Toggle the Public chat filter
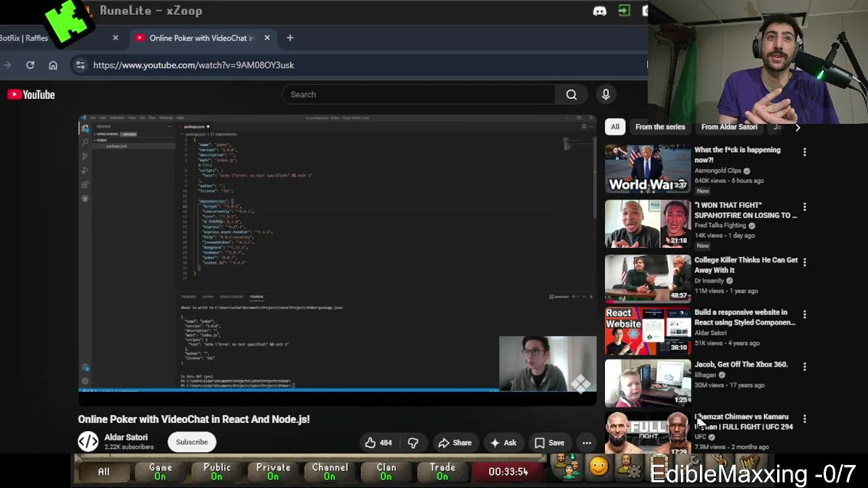 click(x=217, y=472)
